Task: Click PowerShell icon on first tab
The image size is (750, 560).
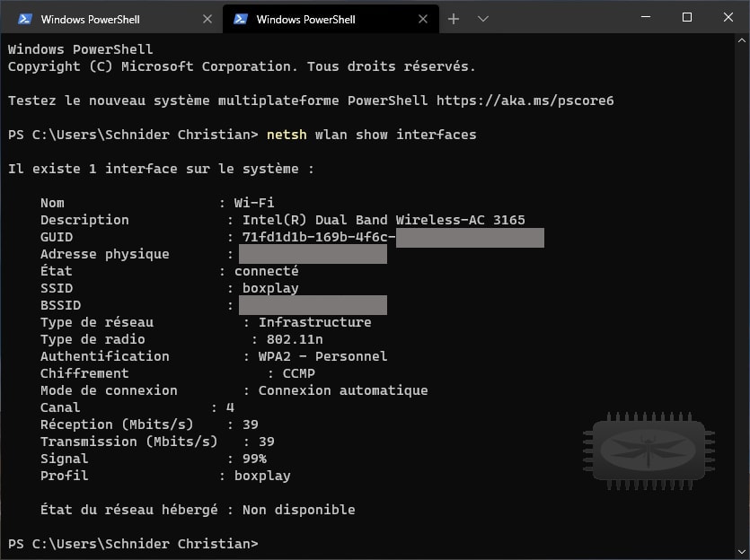Action: (25, 19)
